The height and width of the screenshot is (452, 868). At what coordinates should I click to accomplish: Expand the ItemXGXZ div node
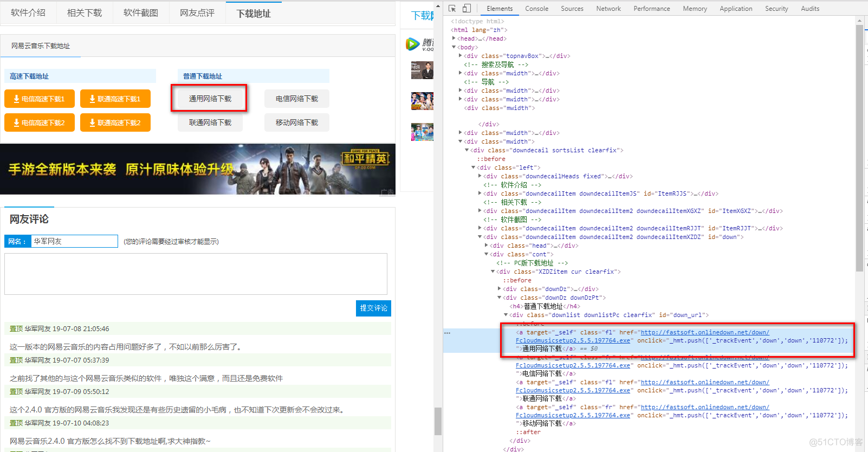click(x=480, y=211)
